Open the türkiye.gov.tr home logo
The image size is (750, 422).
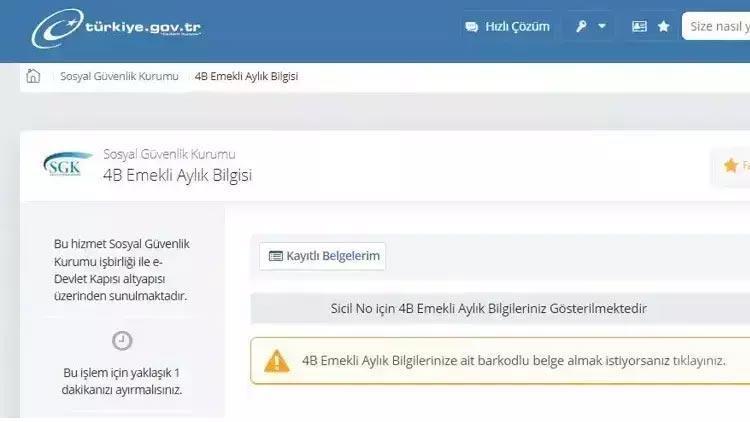117,28
